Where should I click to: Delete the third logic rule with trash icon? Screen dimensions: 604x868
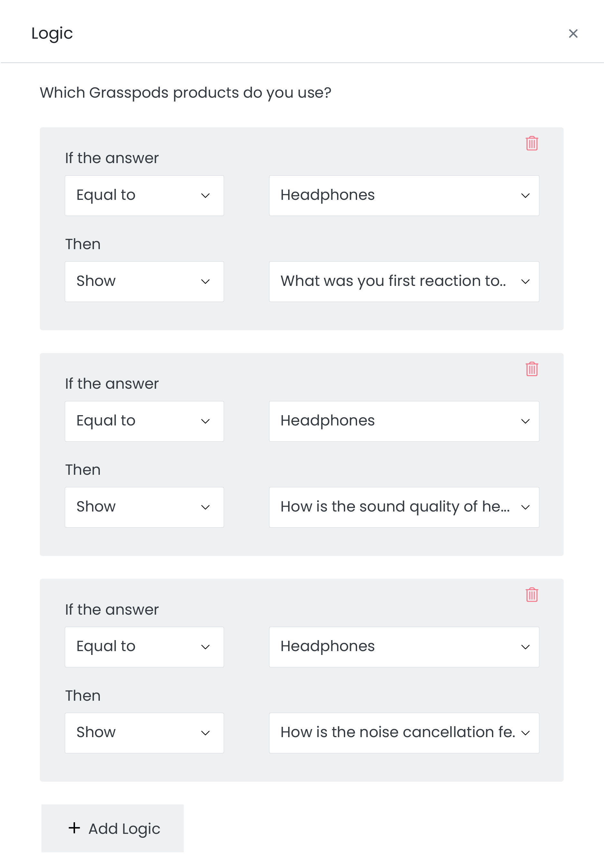532,595
